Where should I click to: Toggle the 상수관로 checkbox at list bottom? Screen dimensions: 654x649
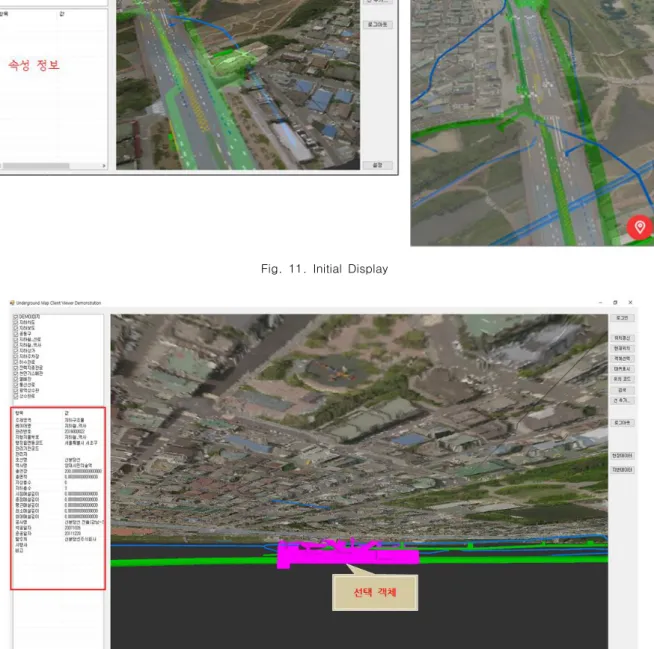tap(16, 396)
